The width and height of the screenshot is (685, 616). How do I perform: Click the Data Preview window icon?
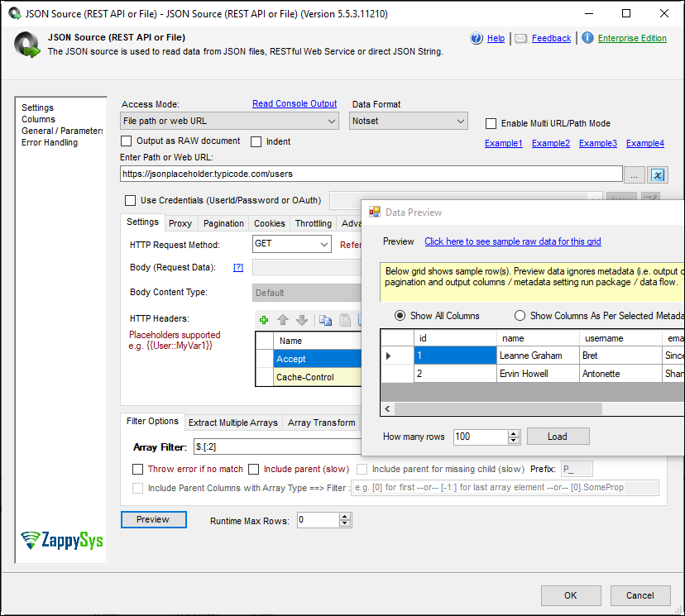(375, 212)
